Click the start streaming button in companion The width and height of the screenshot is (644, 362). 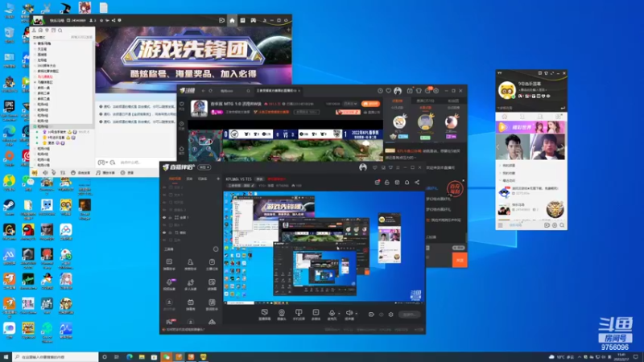pyautogui.click(x=409, y=315)
